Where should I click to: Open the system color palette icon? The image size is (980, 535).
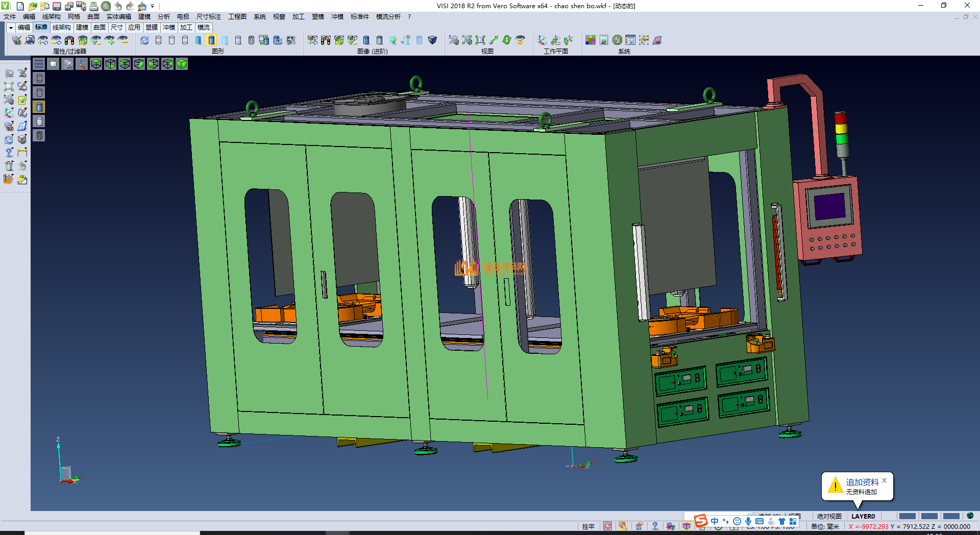(x=590, y=40)
